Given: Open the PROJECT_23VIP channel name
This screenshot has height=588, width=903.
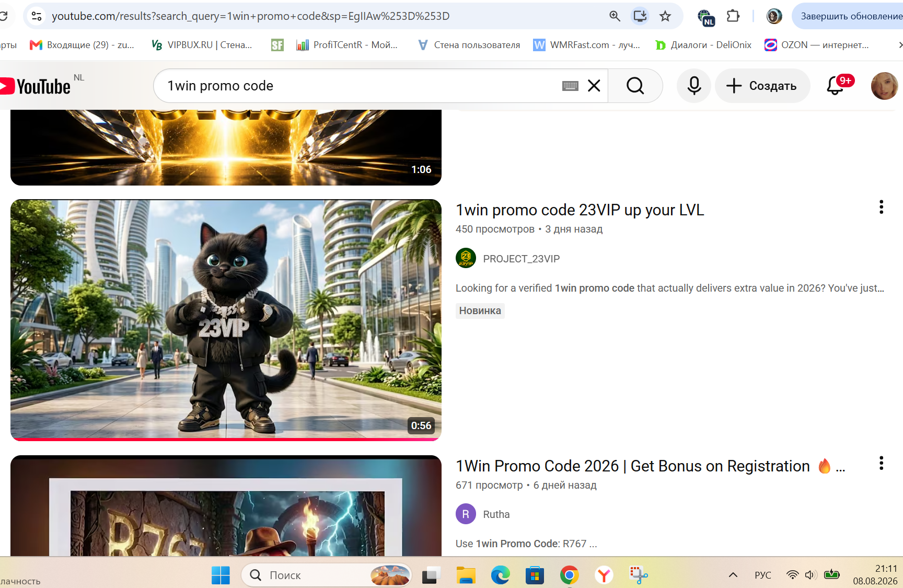Looking at the screenshot, I should pyautogui.click(x=522, y=259).
